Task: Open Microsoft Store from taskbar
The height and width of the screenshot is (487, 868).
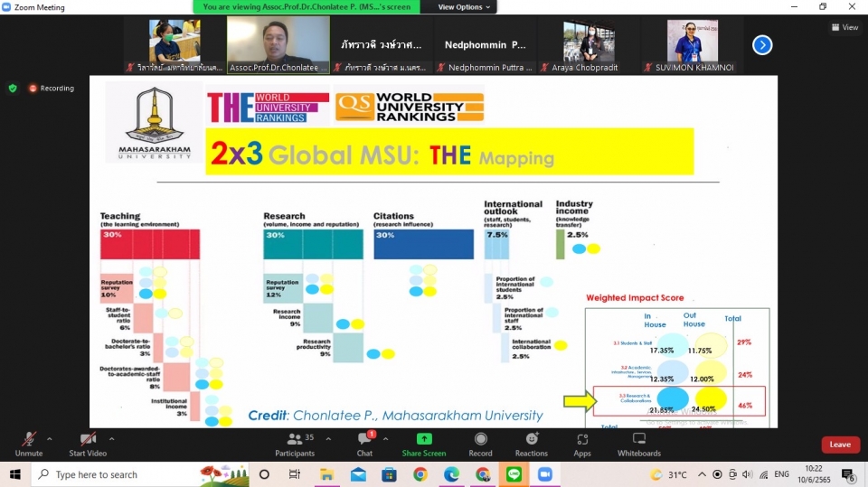Action: coord(389,474)
